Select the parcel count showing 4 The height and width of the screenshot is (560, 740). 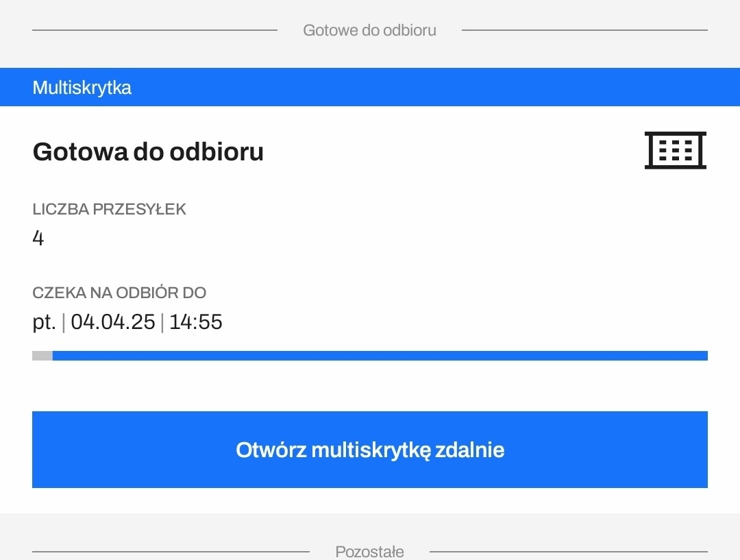[x=39, y=238]
